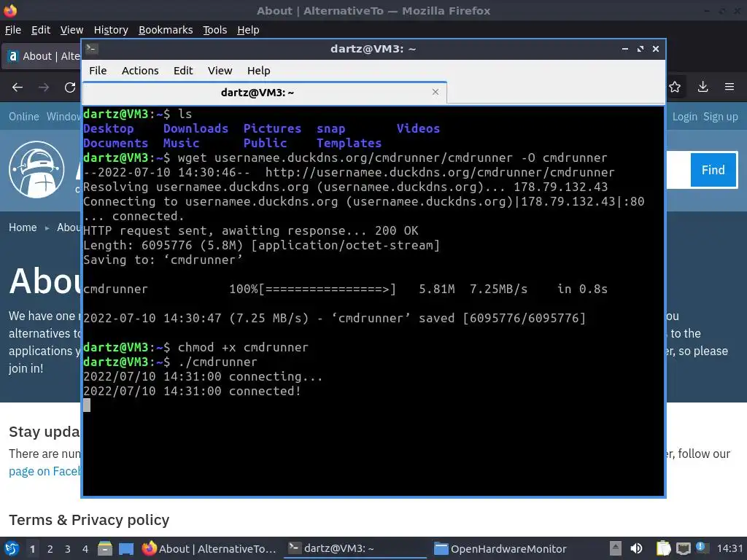Click the AlternativeTo search input field
Image resolution: width=747 pixels, height=560 pixels.
678,170
